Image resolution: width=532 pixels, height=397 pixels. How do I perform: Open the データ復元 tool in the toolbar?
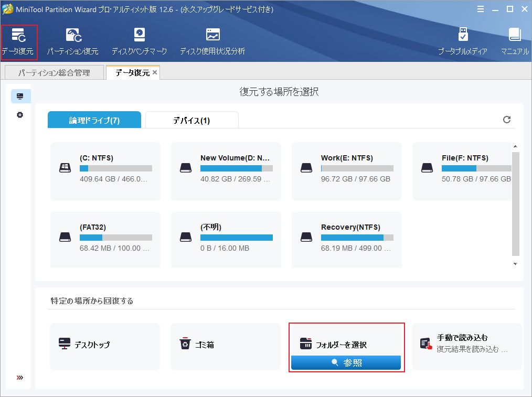(19, 42)
